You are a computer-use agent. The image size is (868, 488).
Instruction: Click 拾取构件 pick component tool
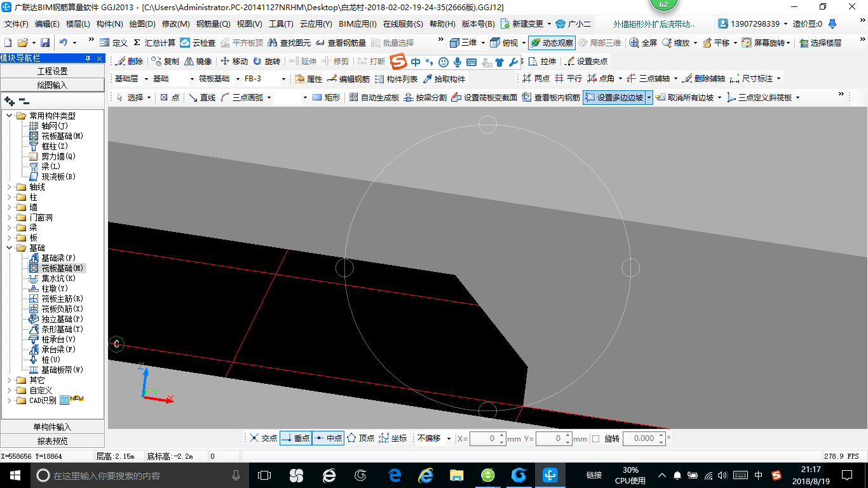click(x=444, y=79)
